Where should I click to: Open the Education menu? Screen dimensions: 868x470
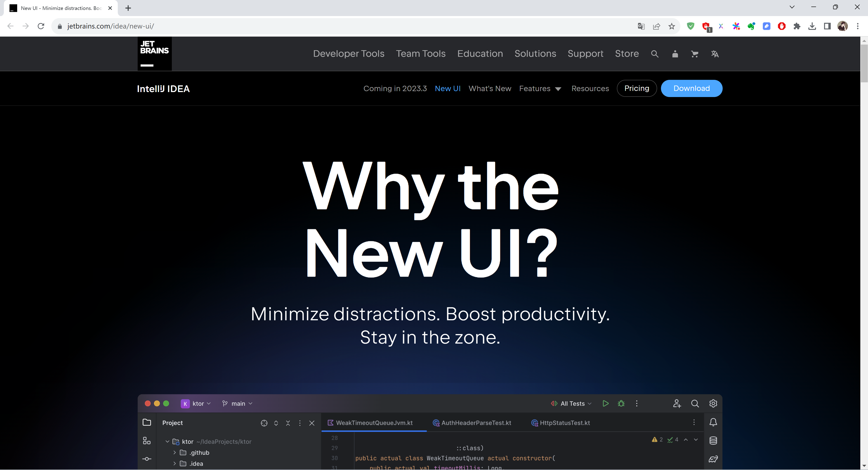click(x=480, y=54)
